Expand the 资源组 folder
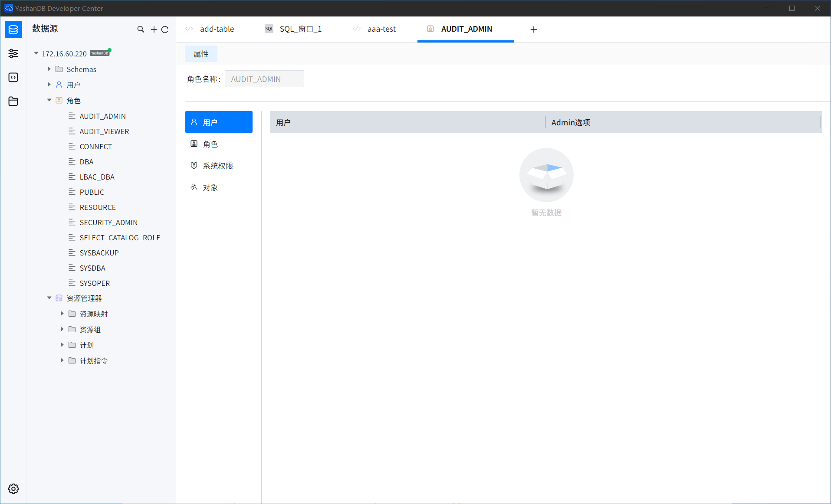831x504 pixels. click(62, 329)
